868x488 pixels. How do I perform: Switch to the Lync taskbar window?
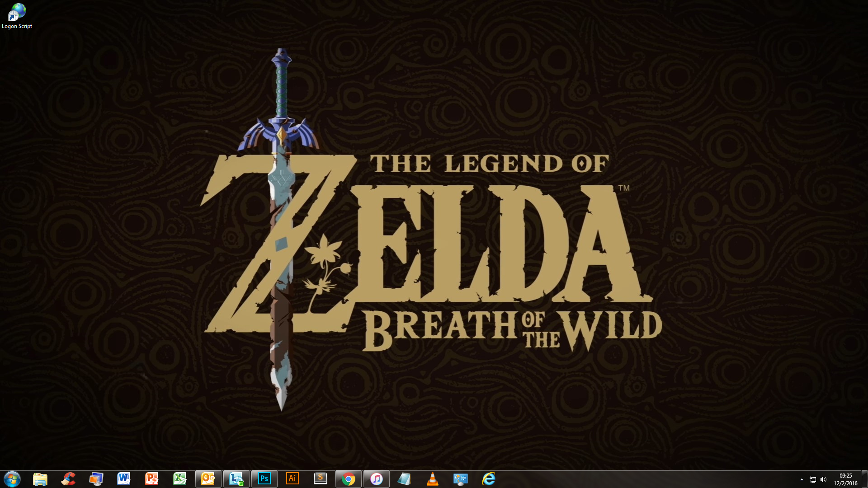[x=236, y=479]
